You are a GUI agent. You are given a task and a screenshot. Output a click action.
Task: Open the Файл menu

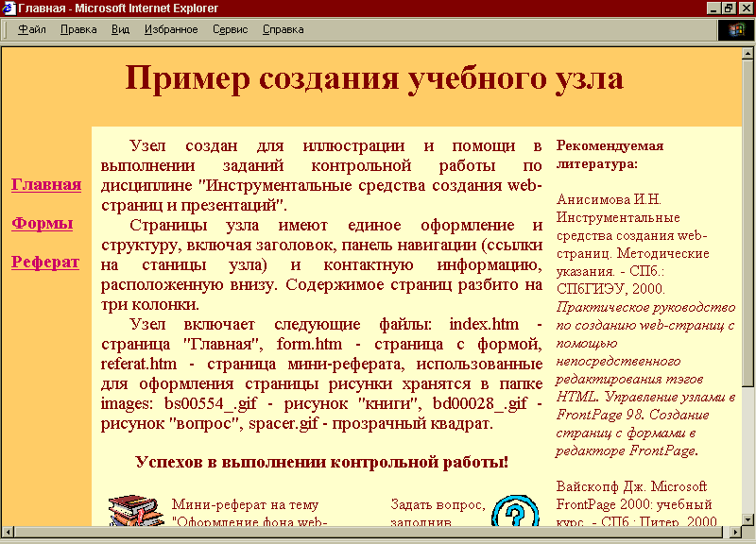[x=32, y=30]
